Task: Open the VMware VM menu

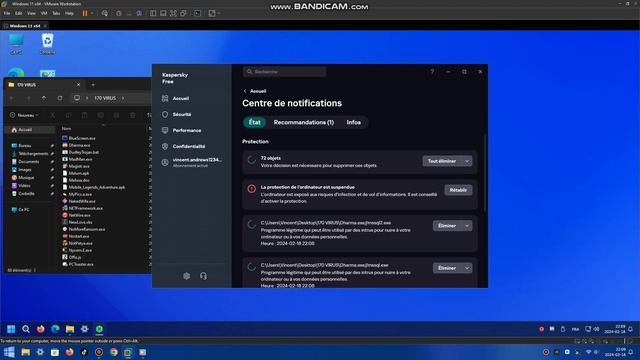Action: (x=44, y=13)
